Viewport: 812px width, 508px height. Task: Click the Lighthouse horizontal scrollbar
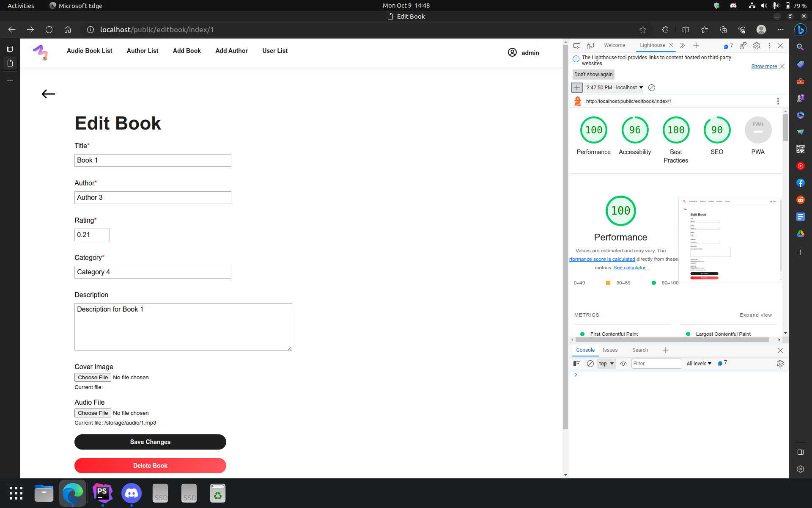[x=672, y=340]
